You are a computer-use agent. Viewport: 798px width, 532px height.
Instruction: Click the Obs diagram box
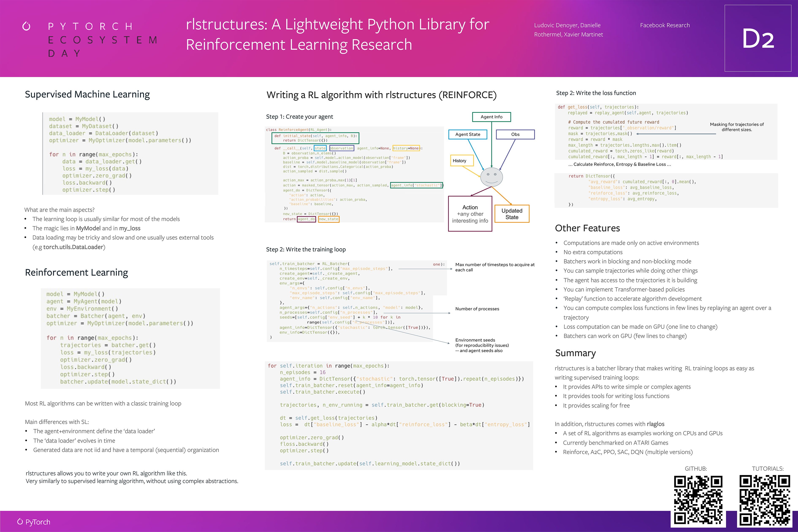click(x=515, y=134)
